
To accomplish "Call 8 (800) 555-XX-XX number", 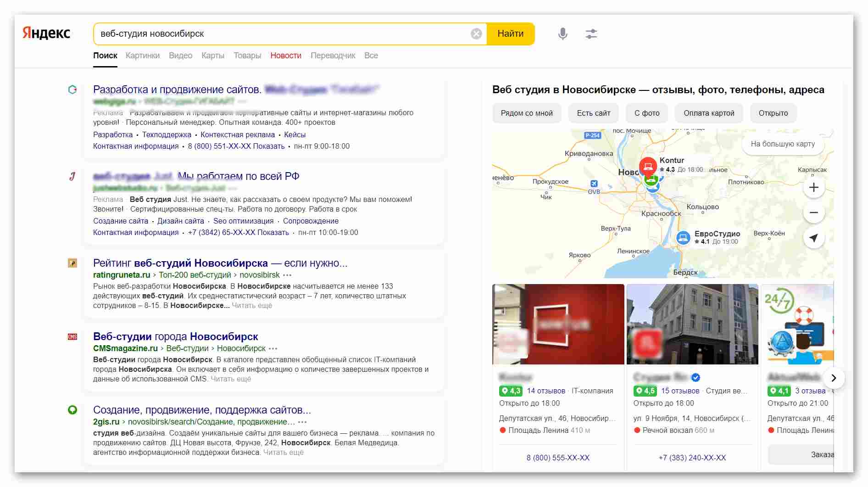I will [x=558, y=458].
